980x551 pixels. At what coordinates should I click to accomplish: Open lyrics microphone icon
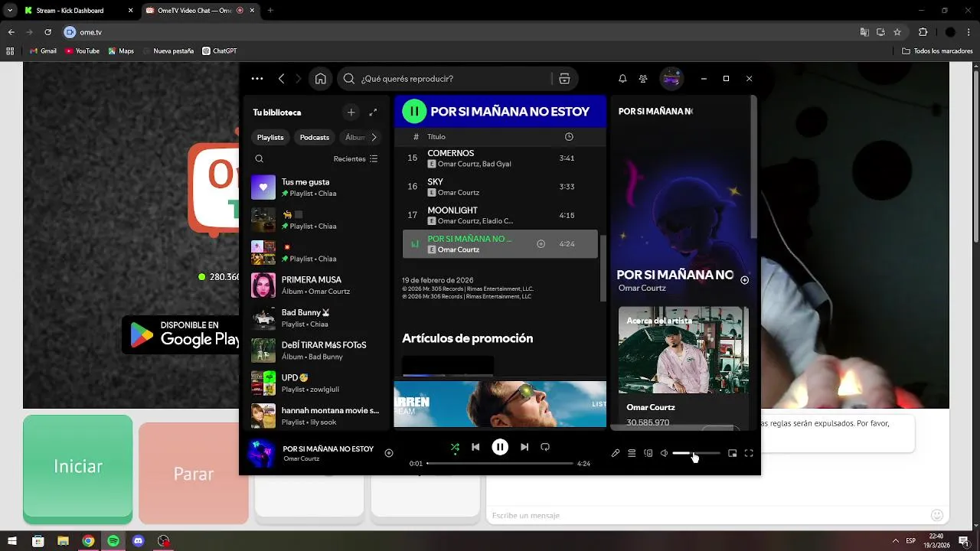click(x=616, y=453)
